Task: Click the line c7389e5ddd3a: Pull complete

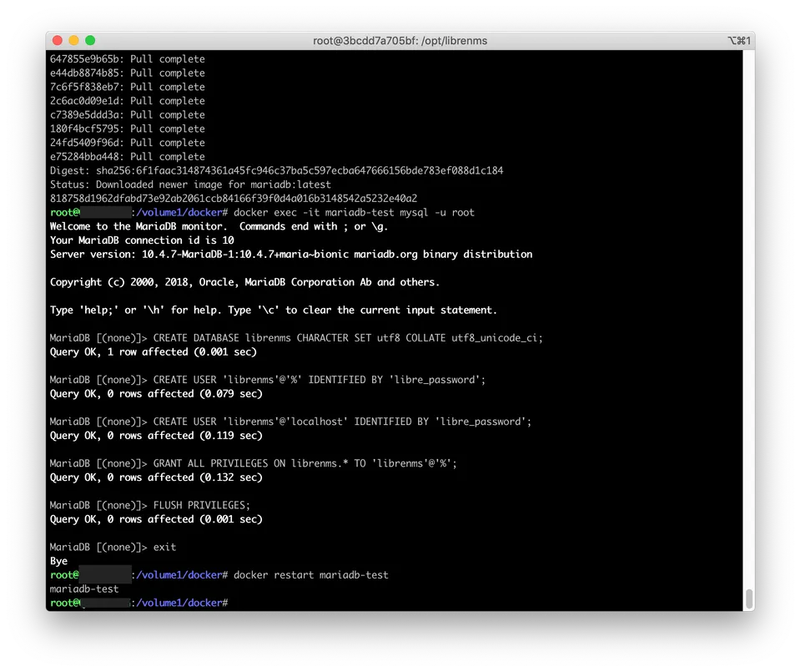Action: pyautogui.click(x=127, y=115)
